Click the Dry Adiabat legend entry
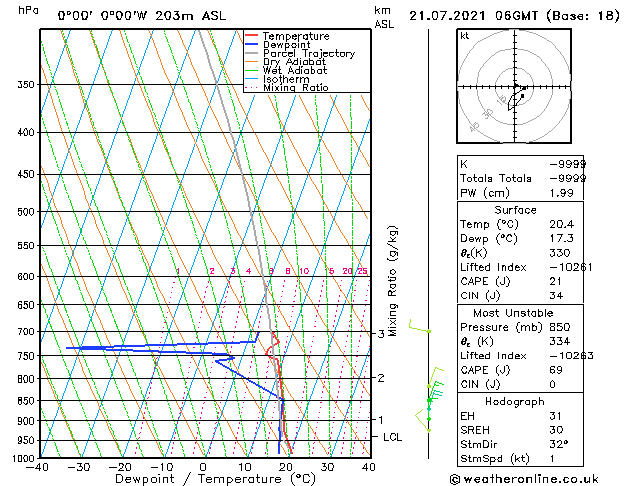This screenshot has height=486, width=629. point(286,62)
